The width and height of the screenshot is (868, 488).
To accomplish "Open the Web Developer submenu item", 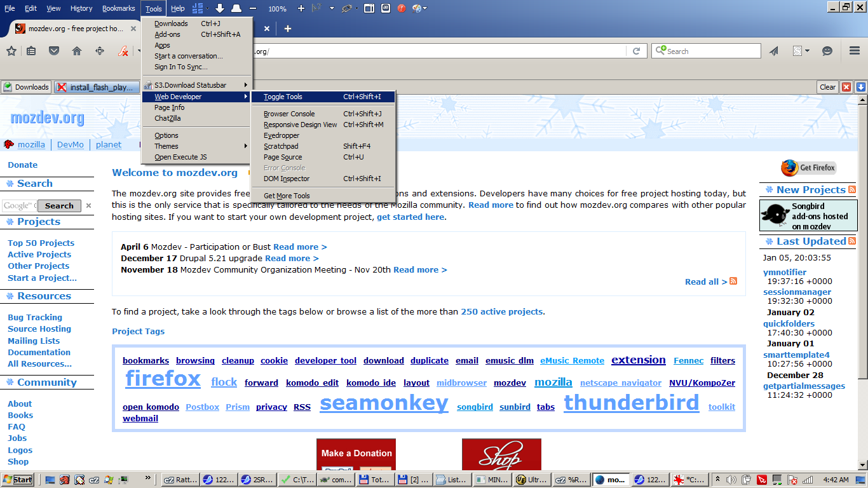I will click(x=196, y=97).
